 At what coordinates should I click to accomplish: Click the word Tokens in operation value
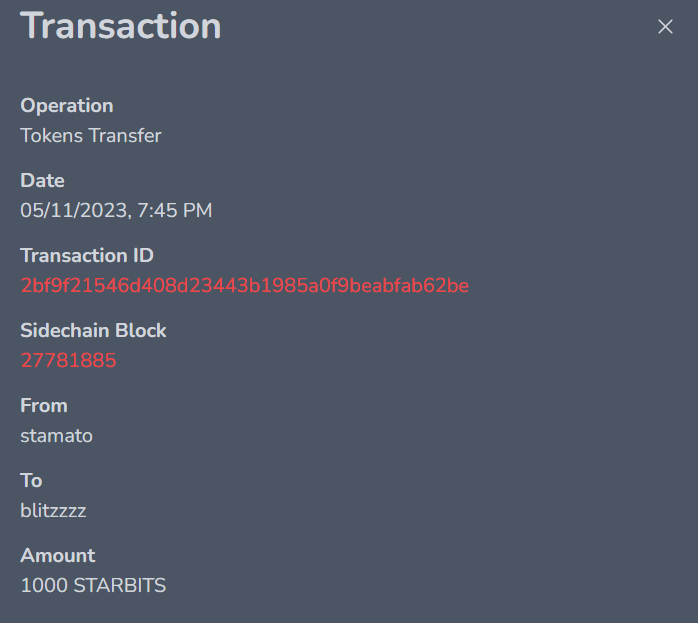(x=52, y=136)
